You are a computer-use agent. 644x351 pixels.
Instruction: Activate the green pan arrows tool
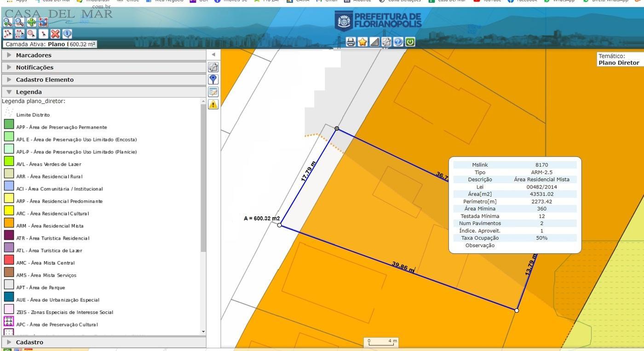[31, 22]
